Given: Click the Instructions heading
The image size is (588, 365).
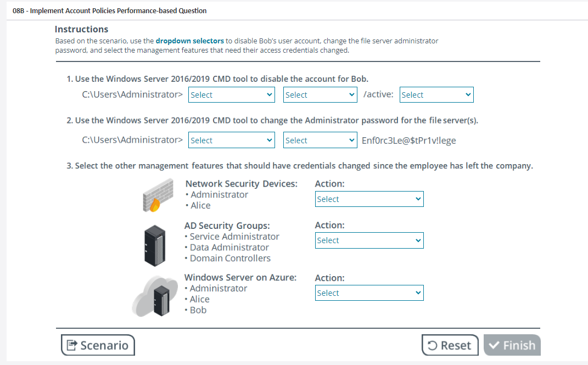Looking at the screenshot, I should (81, 29).
